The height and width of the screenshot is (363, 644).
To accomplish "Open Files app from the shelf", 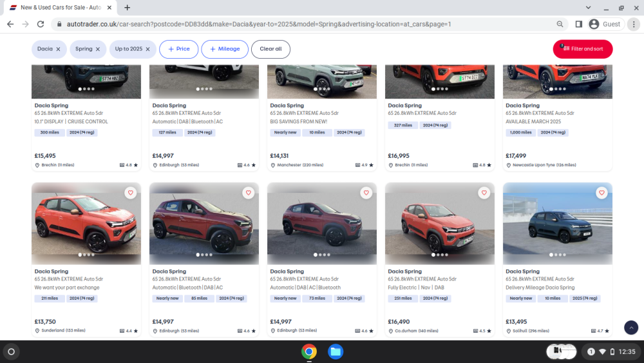I will point(336,352).
